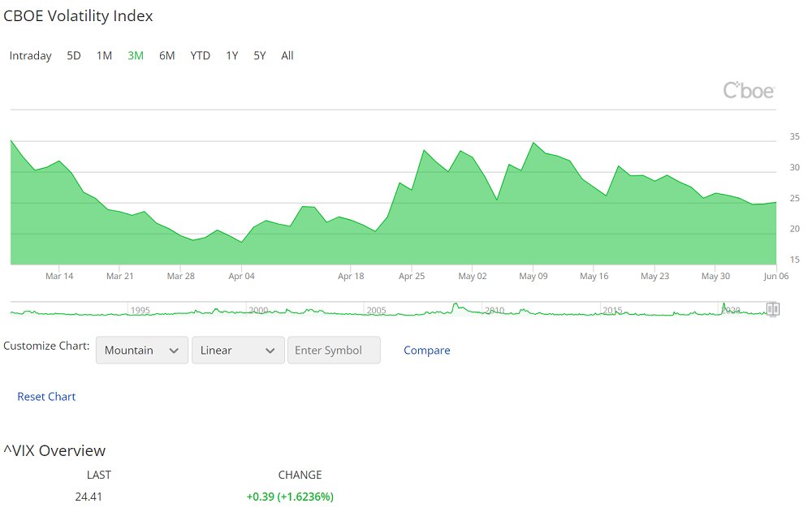Screen dimensions: 812x512
Task: Click the Mar 28 date axis label
Action: pos(181,276)
